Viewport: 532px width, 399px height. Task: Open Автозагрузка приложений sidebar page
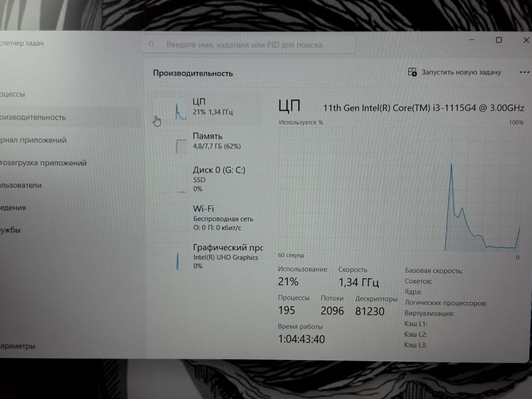point(43,163)
